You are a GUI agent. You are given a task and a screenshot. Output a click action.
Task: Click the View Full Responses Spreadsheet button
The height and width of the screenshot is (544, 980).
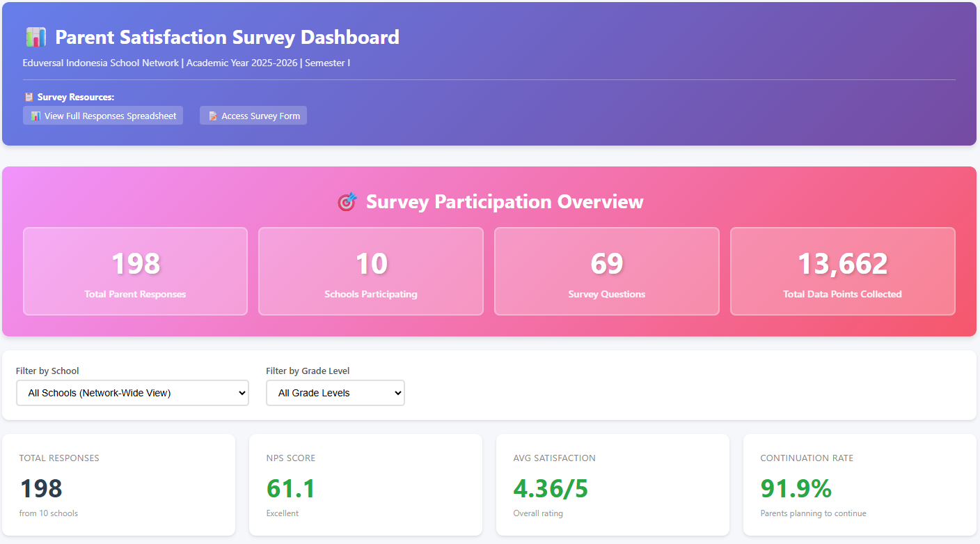[102, 115]
